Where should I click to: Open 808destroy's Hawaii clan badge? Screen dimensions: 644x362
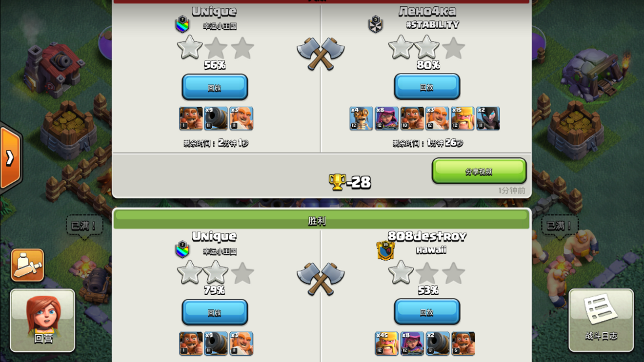[x=385, y=250]
